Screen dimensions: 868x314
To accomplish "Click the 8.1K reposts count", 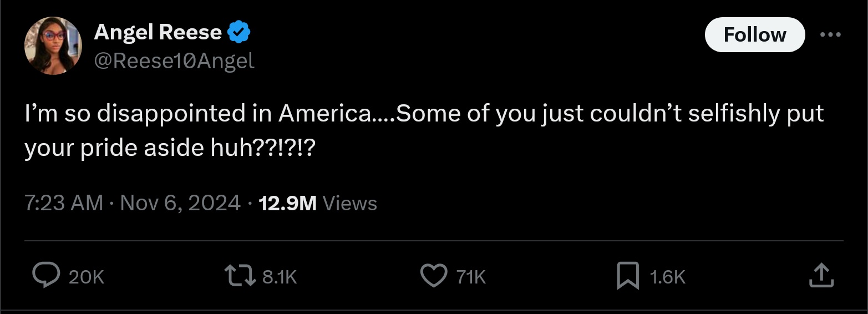I will 280,277.
